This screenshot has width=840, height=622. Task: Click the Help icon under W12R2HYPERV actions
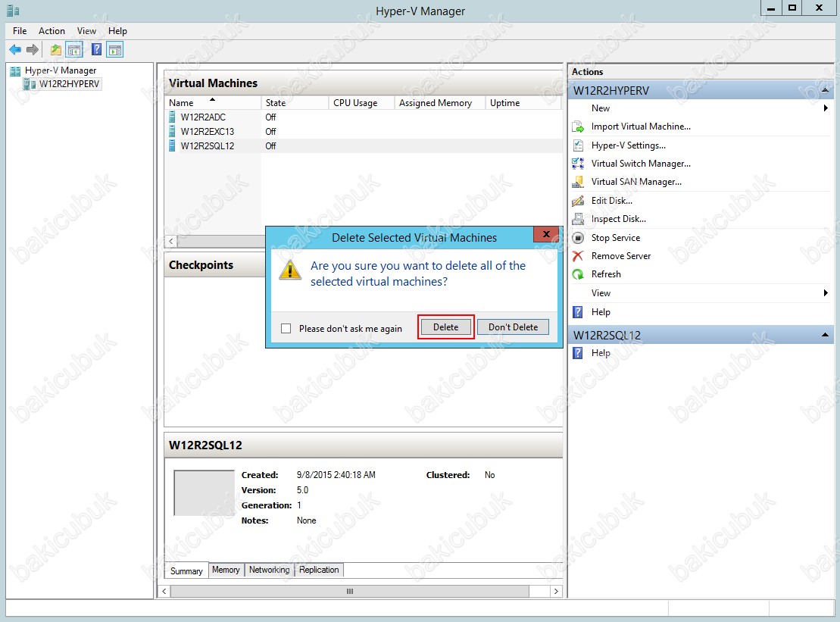[578, 312]
